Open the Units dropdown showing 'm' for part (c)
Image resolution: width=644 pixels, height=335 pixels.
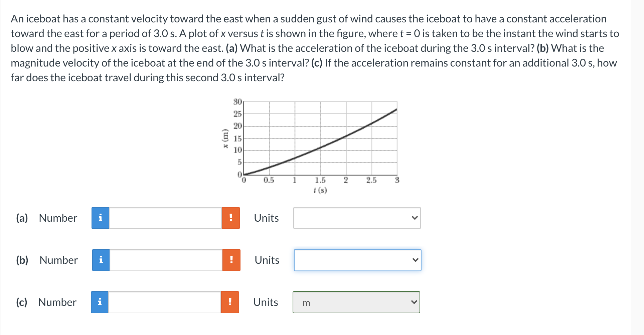coord(356,302)
